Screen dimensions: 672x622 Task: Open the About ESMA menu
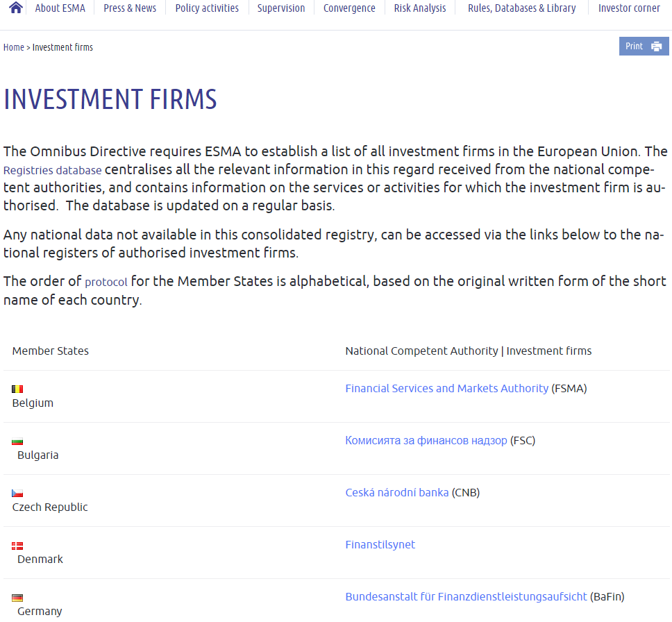[60, 8]
